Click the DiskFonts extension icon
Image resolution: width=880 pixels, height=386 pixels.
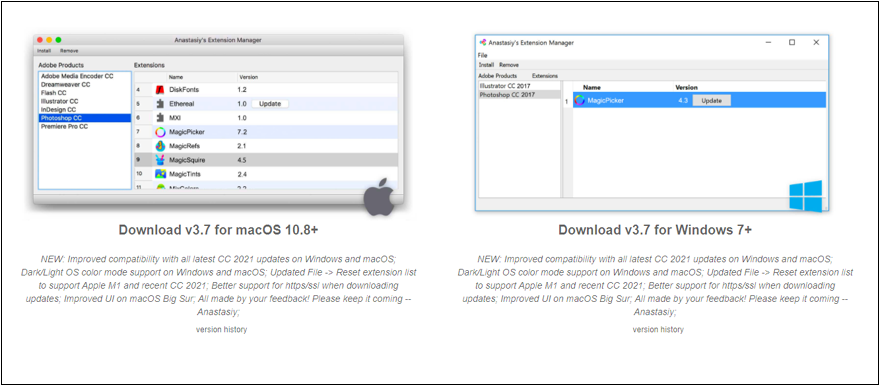(x=160, y=90)
